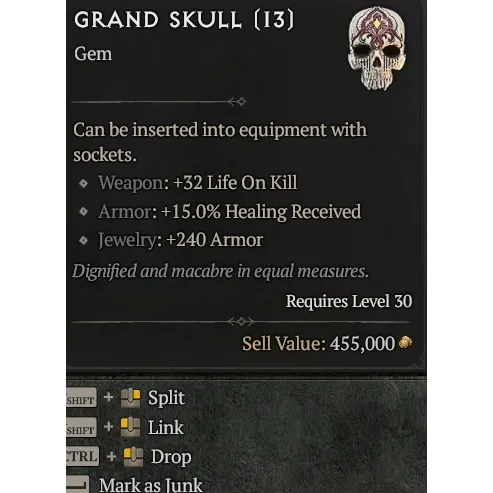Click the +32 Life On Kill stat
The width and height of the screenshot is (493, 493).
(x=235, y=183)
